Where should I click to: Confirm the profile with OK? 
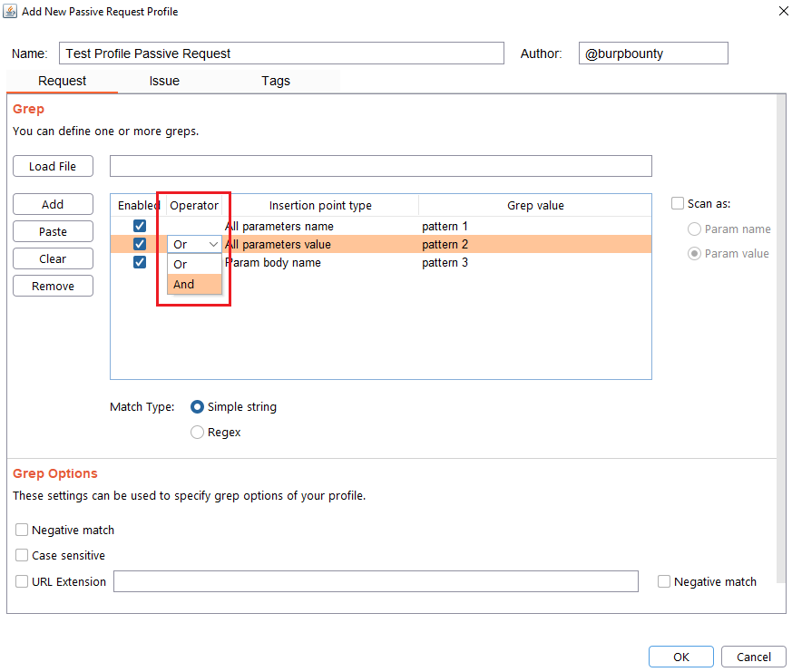680,657
